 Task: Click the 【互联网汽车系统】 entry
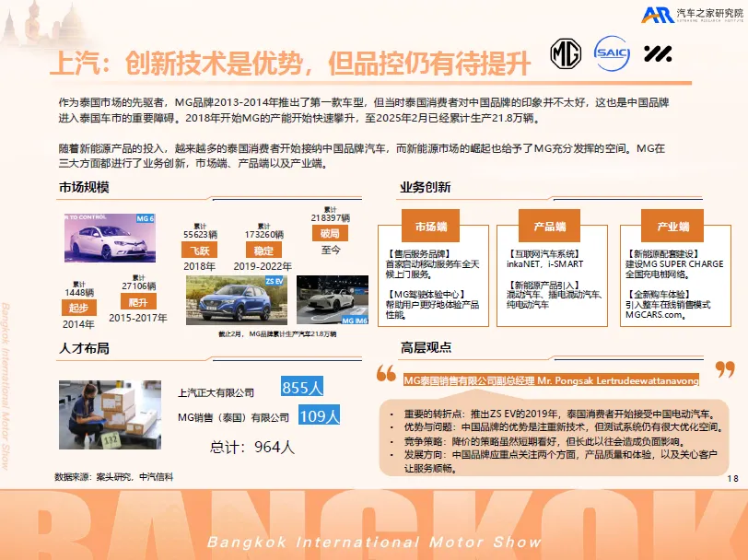click(543, 254)
